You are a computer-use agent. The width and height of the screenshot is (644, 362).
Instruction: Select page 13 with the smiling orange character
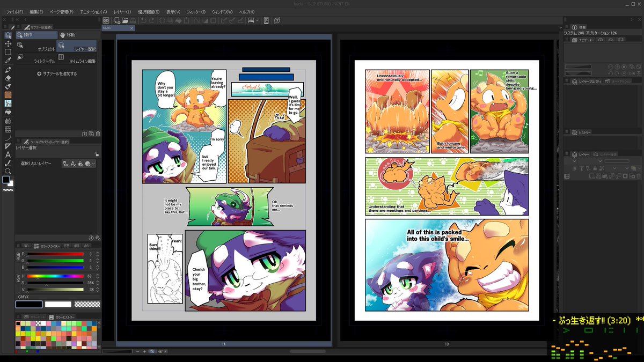tap(447, 190)
